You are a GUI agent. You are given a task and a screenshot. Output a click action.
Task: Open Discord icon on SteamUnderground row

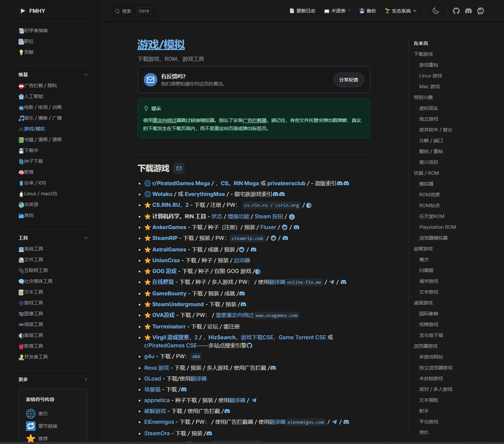243,304
